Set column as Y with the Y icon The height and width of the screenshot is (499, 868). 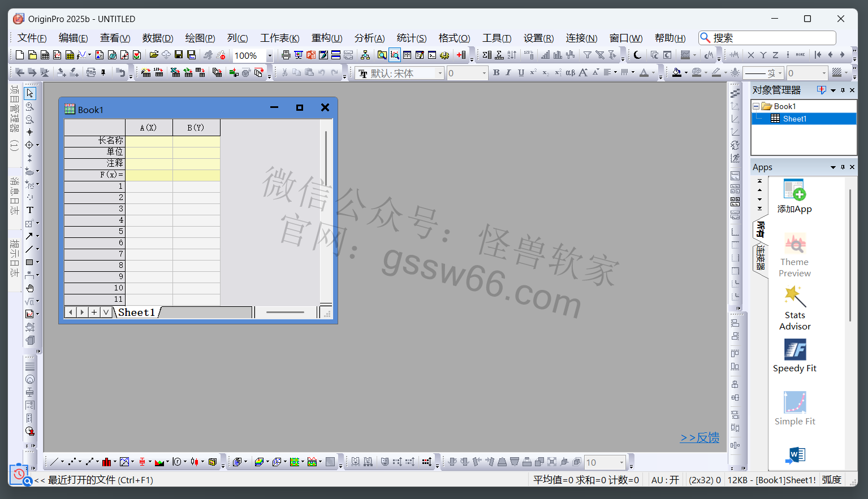pos(763,55)
